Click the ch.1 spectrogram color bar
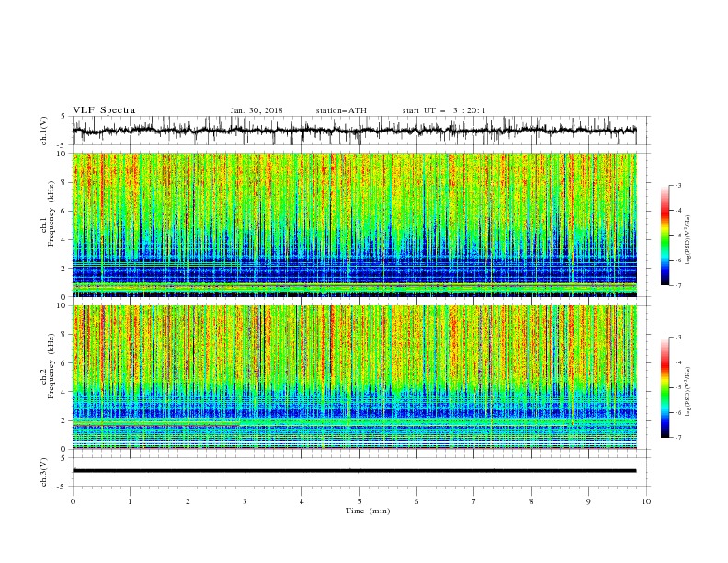 (x=665, y=235)
